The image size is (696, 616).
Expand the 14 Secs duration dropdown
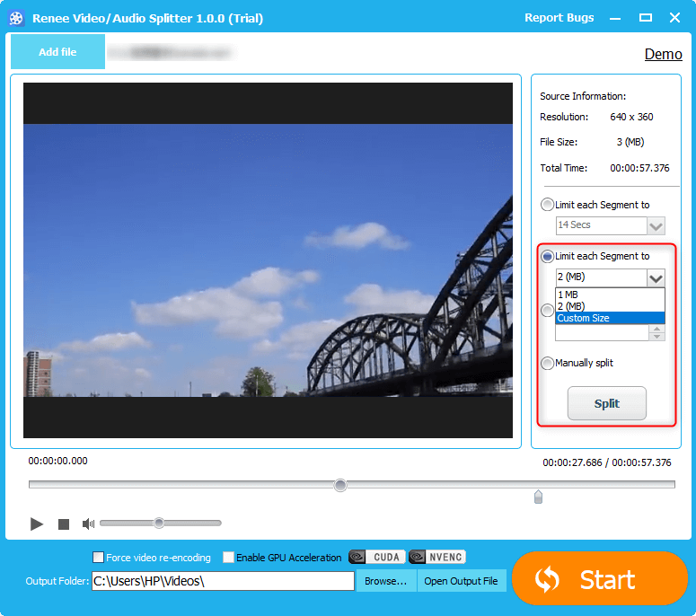[656, 225]
